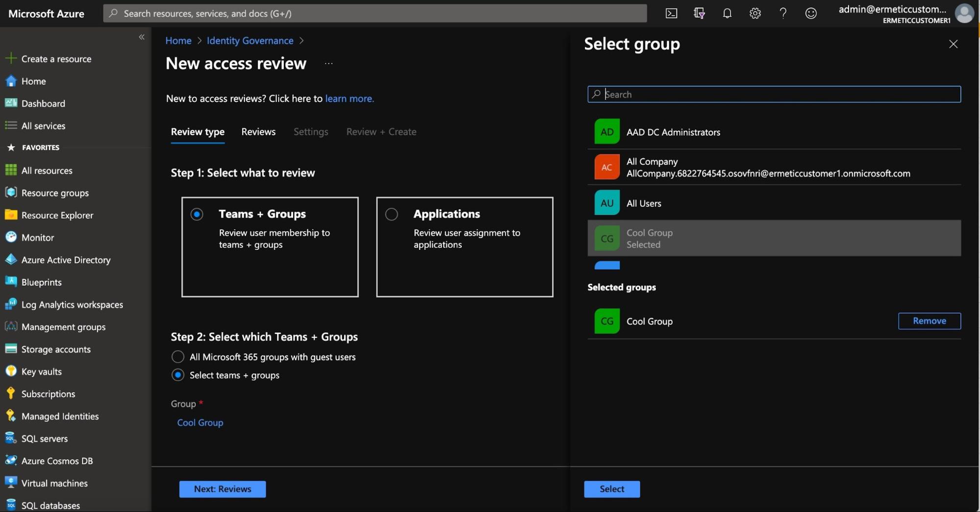Click the Blueprints icon
Screen dimensions: 980x512
(x=11, y=282)
